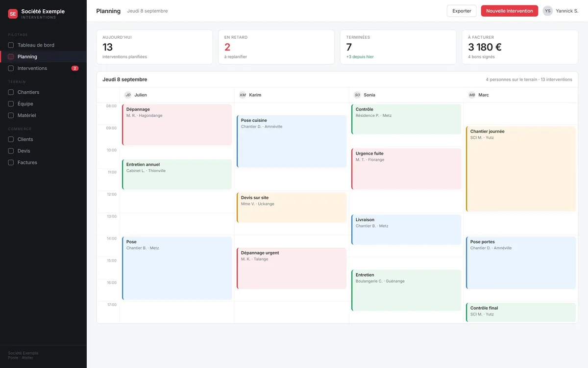The image size is (588, 368).
Task: Click the red SE logo in the sidebar
Action: (x=13, y=14)
